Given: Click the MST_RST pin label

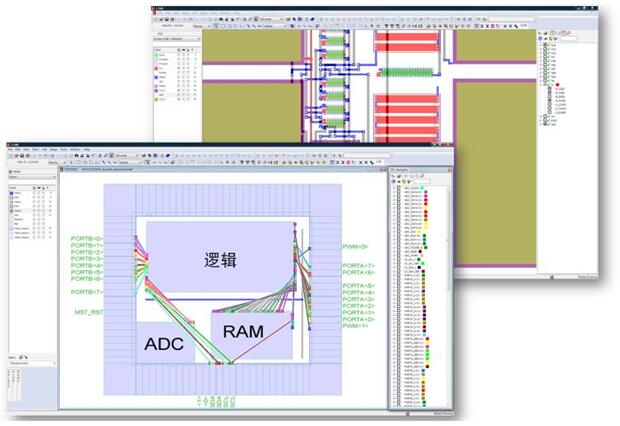Looking at the screenshot, I should (x=89, y=312).
